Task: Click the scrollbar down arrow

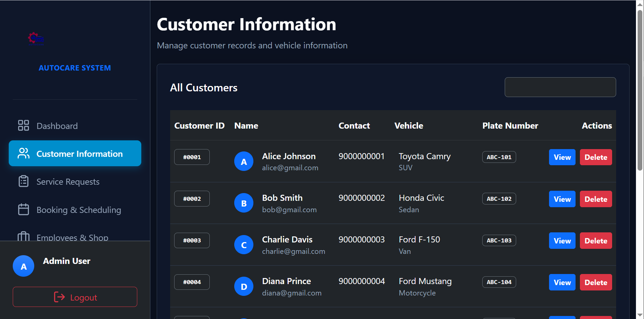Action: [x=640, y=315]
